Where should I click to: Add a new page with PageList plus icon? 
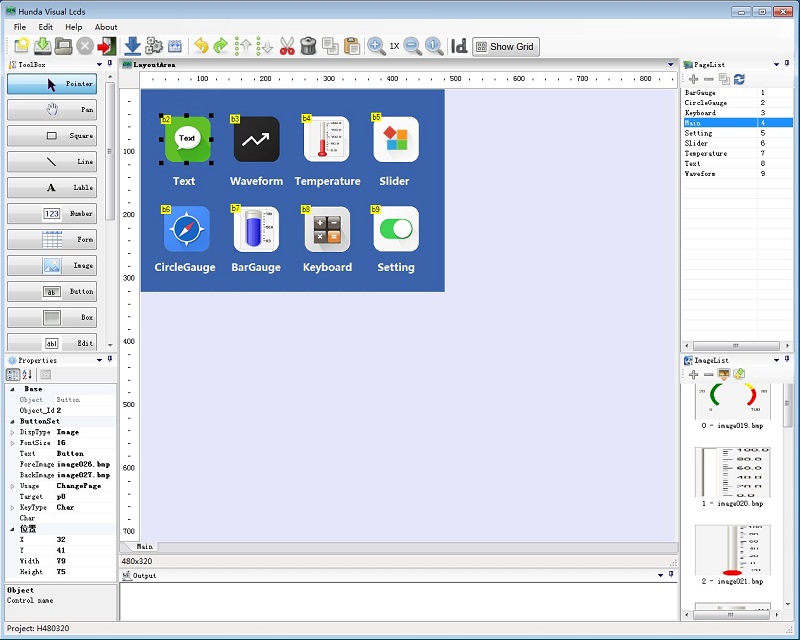click(694, 79)
